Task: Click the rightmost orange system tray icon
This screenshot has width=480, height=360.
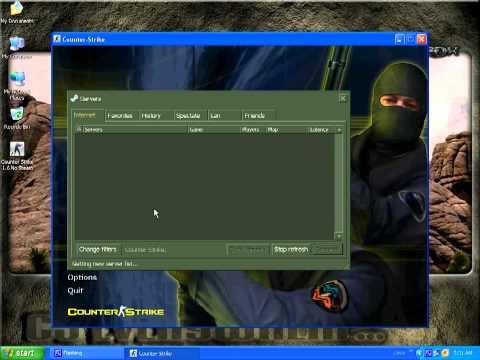Action: [x=445, y=353]
